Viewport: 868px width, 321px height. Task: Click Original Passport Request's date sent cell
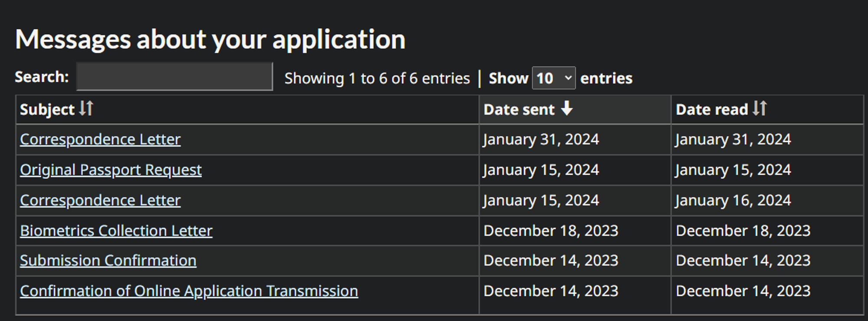(x=541, y=170)
